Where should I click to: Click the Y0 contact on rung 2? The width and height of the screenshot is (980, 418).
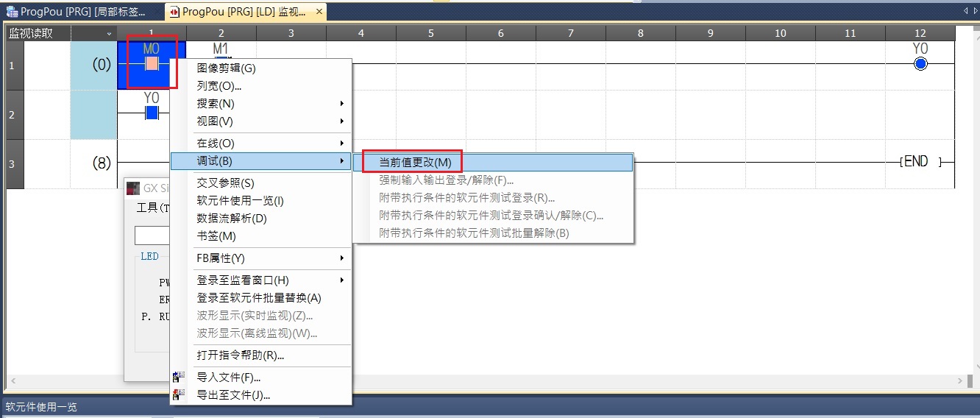click(x=152, y=112)
